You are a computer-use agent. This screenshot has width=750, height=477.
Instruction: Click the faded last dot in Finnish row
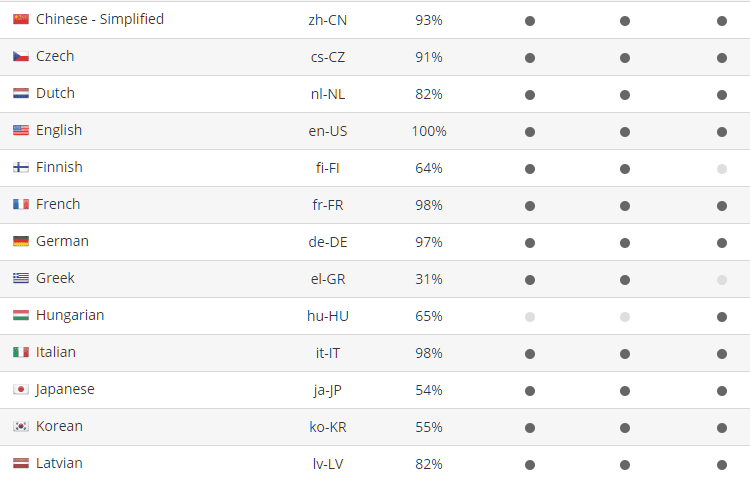(x=722, y=169)
